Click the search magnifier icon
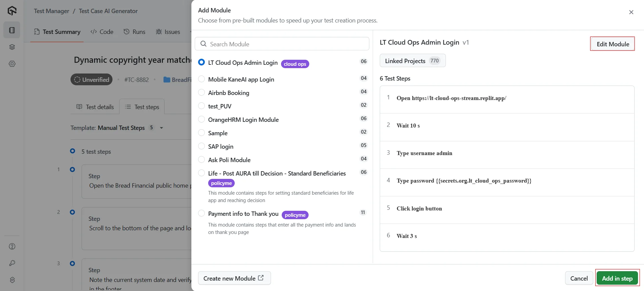The width and height of the screenshot is (644, 291). pos(203,44)
